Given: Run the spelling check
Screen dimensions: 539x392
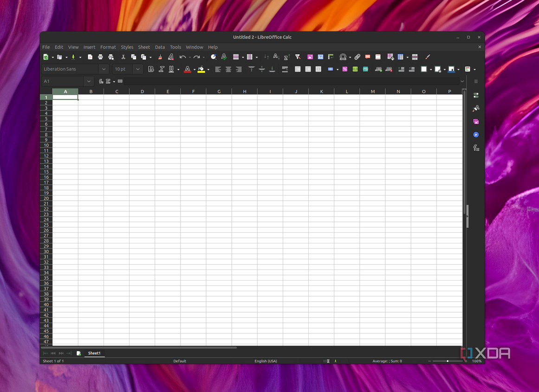Looking at the screenshot, I should (224, 57).
